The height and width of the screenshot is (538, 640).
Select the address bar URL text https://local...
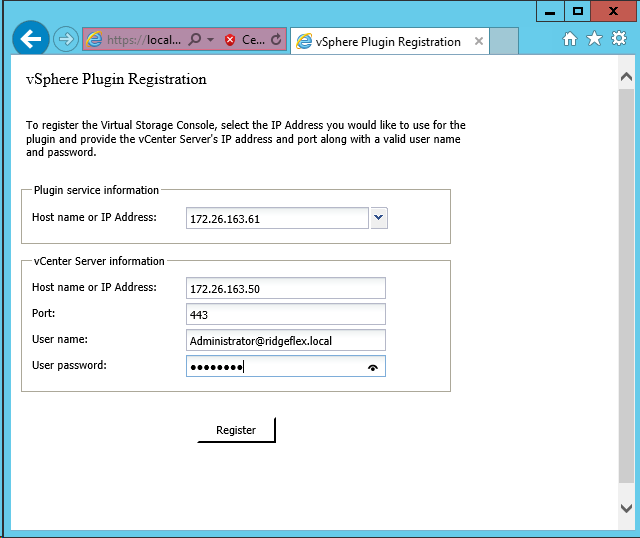click(x=144, y=40)
